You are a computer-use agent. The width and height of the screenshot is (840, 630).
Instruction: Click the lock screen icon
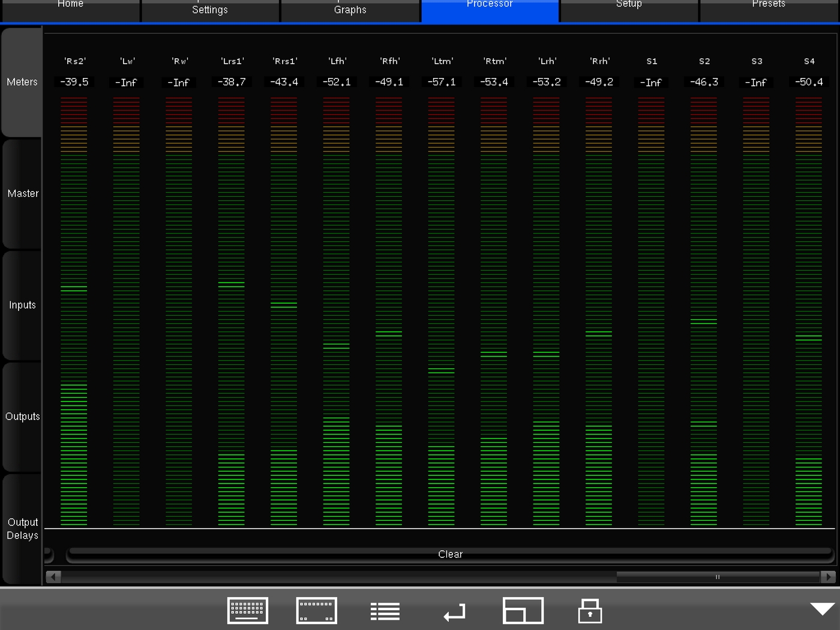pos(590,611)
